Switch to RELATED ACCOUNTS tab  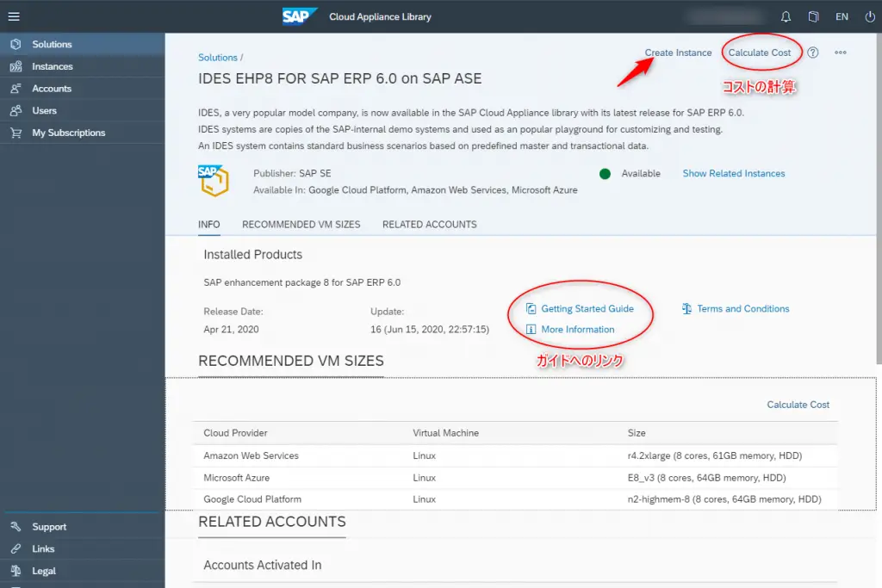pyautogui.click(x=429, y=225)
